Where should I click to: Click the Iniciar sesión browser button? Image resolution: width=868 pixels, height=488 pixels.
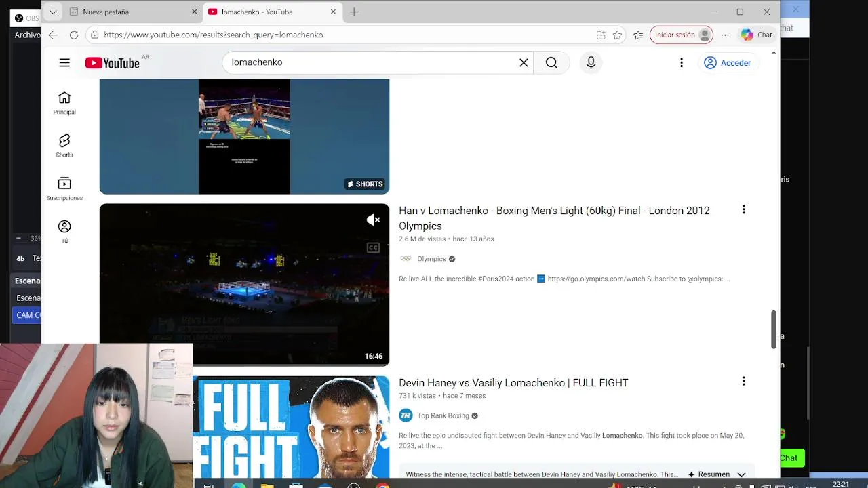pyautogui.click(x=682, y=35)
